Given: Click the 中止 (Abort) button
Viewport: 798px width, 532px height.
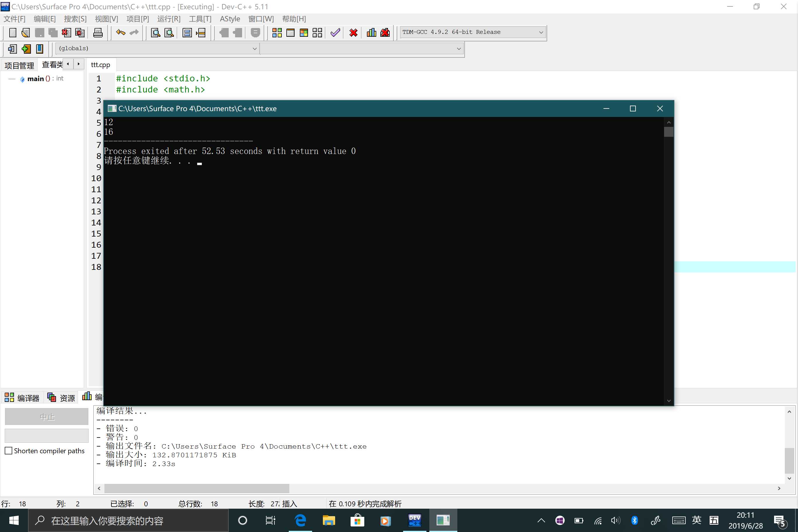Looking at the screenshot, I should pyautogui.click(x=47, y=416).
